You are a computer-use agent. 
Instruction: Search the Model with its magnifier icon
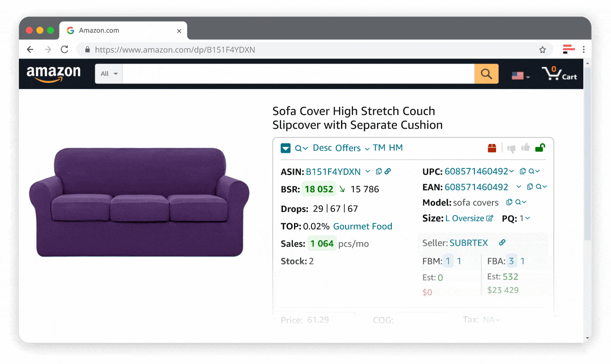(518, 202)
